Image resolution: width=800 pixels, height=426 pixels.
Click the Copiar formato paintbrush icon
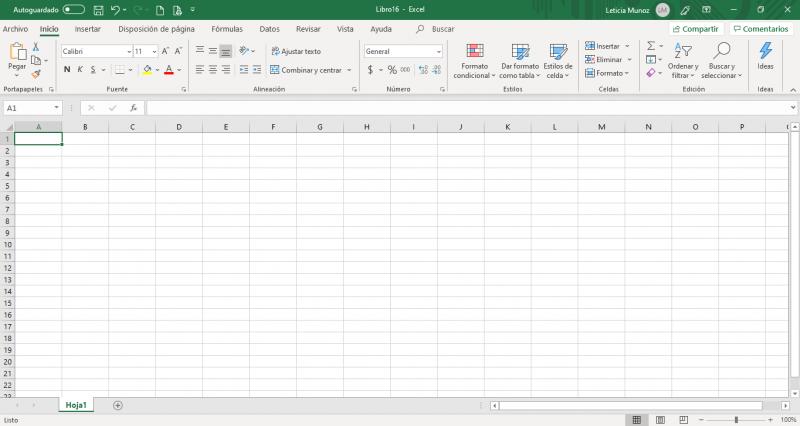(36, 74)
